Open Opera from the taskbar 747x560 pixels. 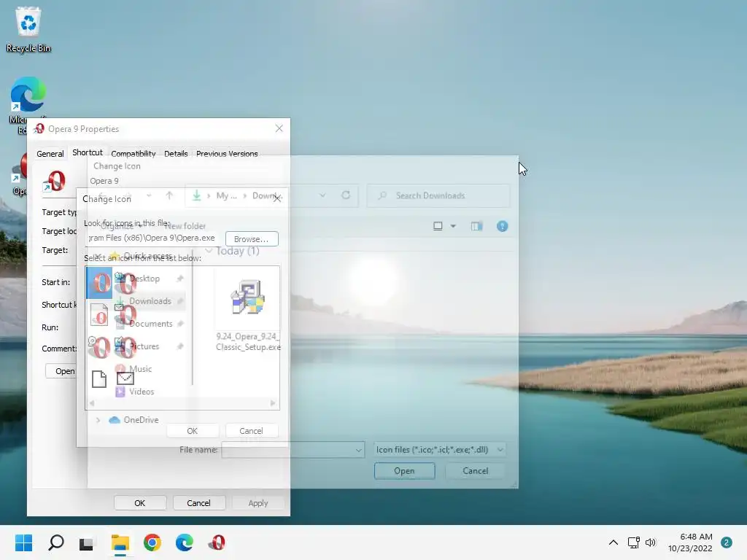pyautogui.click(x=217, y=542)
